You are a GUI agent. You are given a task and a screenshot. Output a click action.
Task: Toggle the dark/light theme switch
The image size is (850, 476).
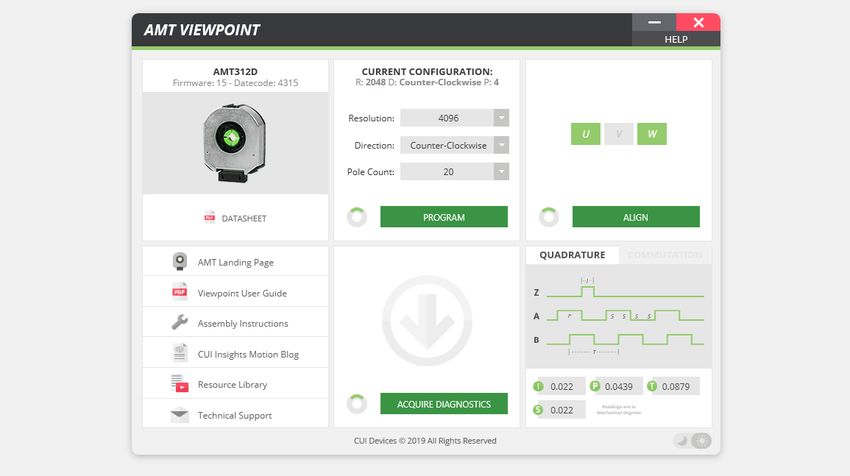(x=692, y=441)
